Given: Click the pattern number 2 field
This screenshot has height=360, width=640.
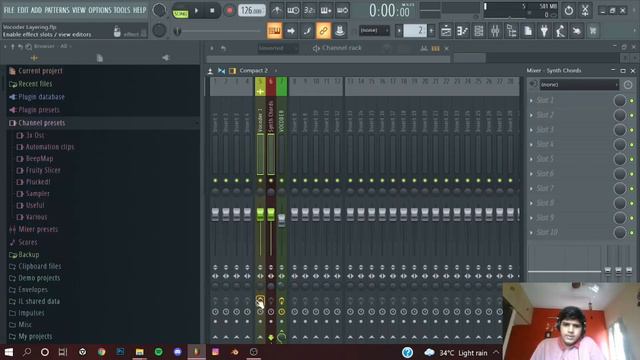Looking at the screenshot, I should click(415, 30).
